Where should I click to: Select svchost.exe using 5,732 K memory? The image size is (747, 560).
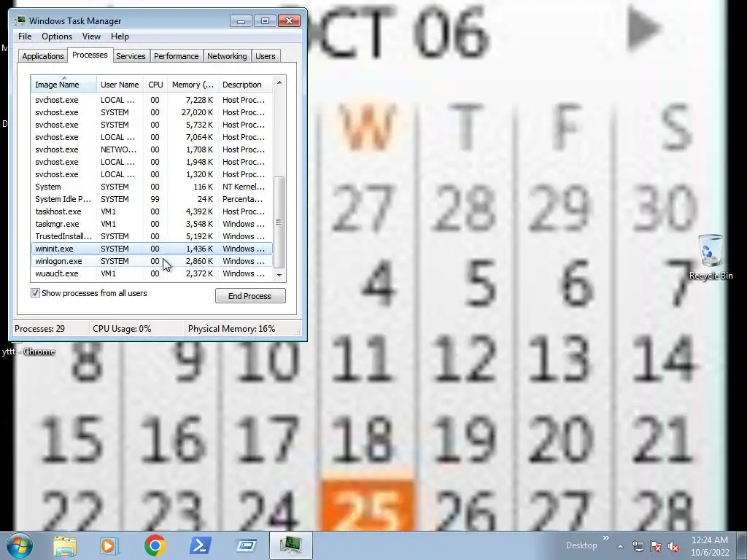[152, 125]
